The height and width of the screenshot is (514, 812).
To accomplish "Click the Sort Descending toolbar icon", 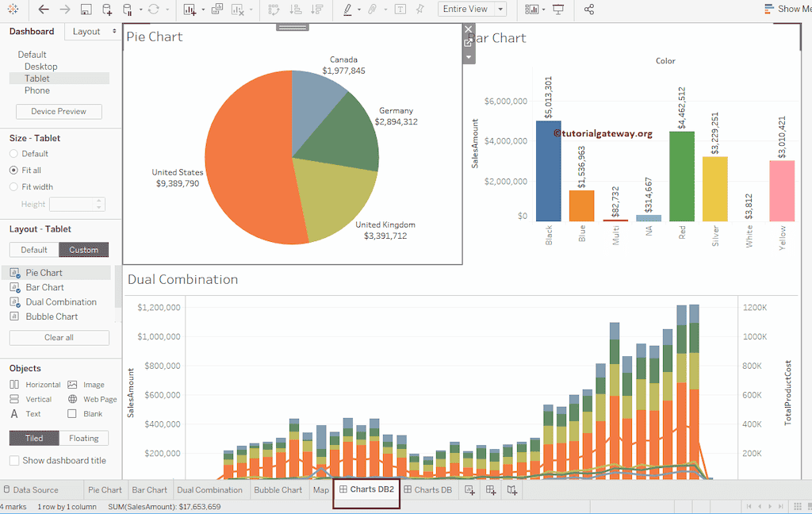I will pos(316,10).
